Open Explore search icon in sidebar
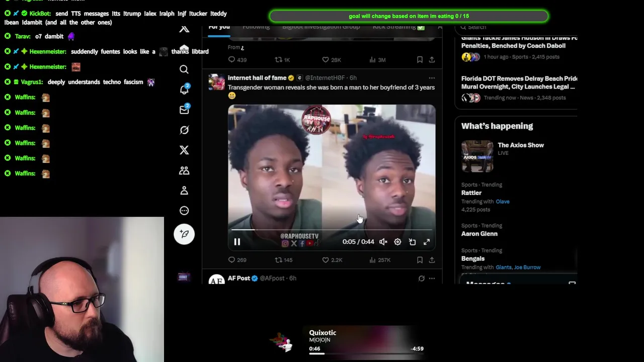 coord(184,69)
